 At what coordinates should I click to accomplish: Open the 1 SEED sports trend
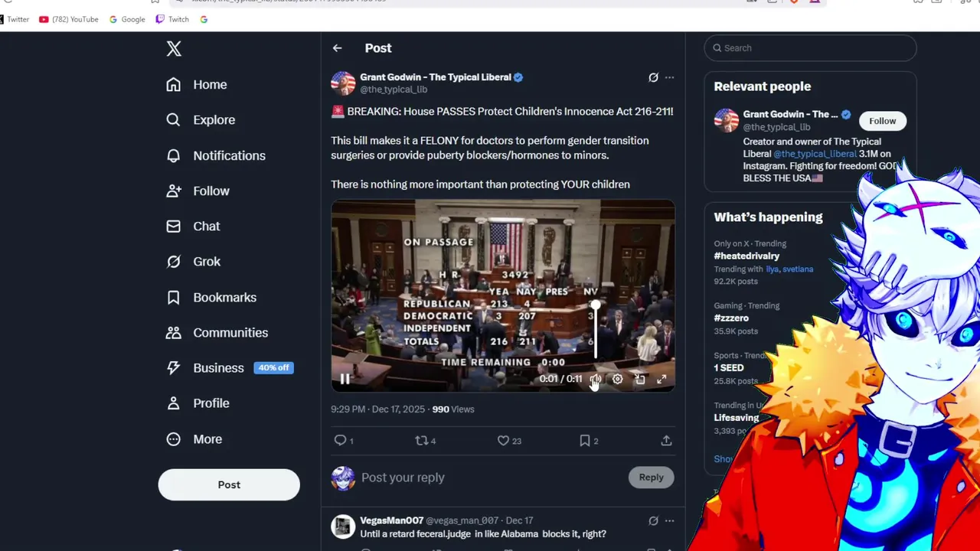click(729, 368)
